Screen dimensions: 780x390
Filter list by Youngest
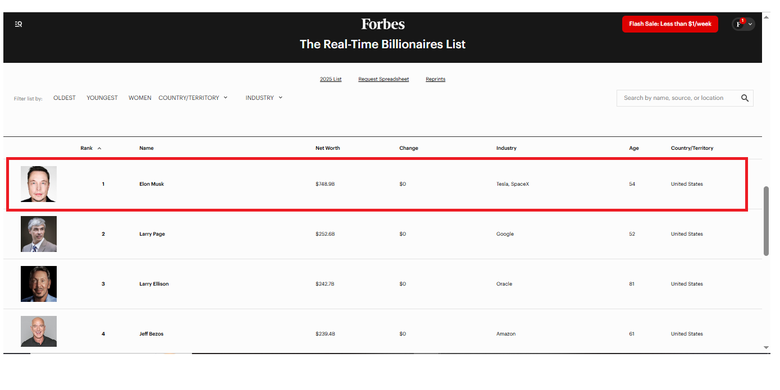coord(102,98)
